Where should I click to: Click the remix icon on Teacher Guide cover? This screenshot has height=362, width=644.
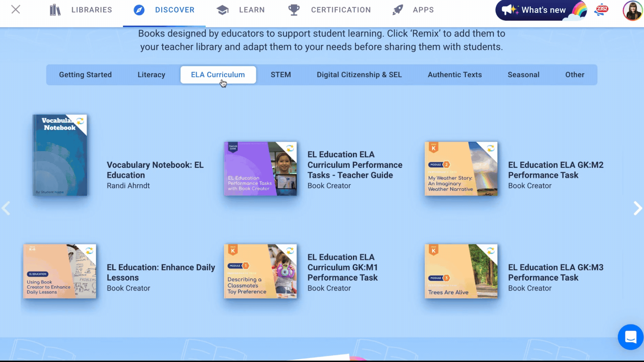pos(290,148)
